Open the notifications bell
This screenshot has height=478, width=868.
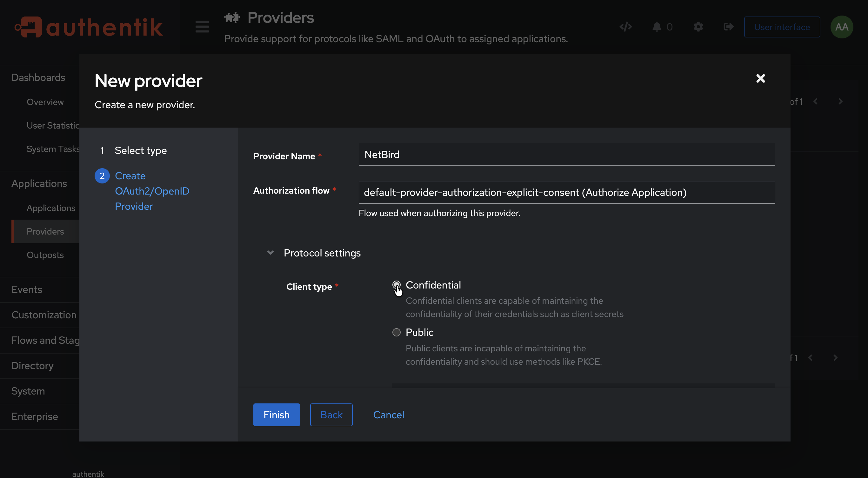coord(657,27)
